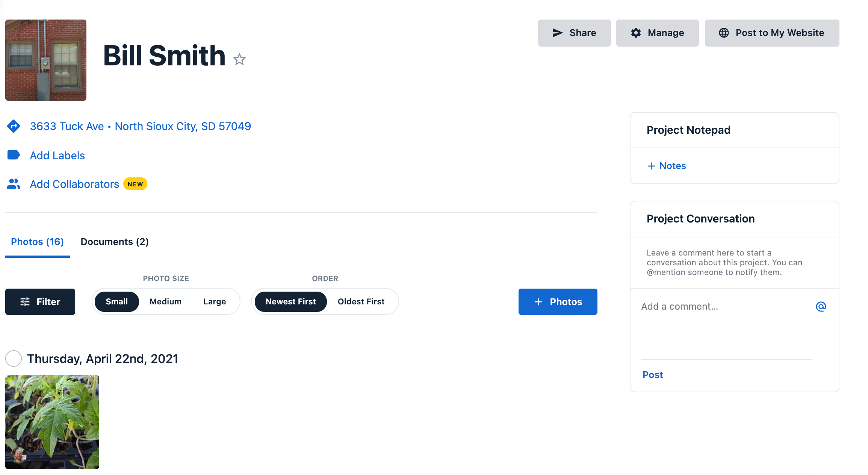Click the blue label tag icon
The image size is (868, 475).
click(x=14, y=155)
